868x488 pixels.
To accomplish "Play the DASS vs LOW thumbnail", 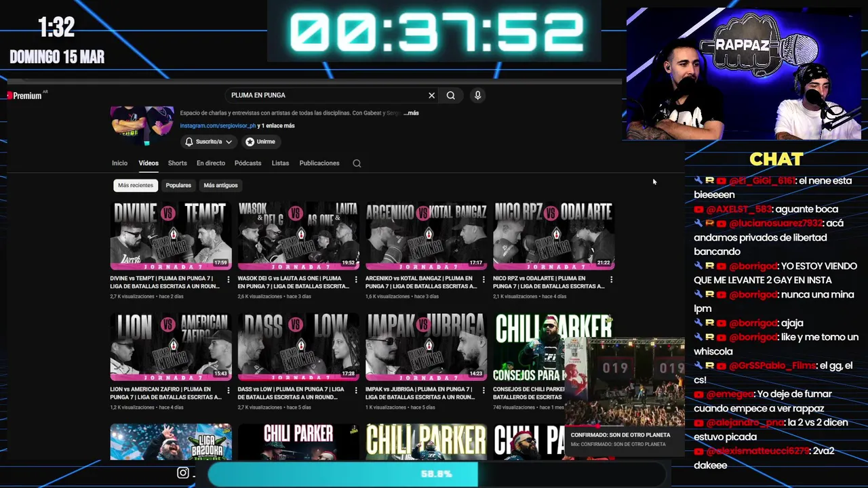I will click(x=298, y=346).
